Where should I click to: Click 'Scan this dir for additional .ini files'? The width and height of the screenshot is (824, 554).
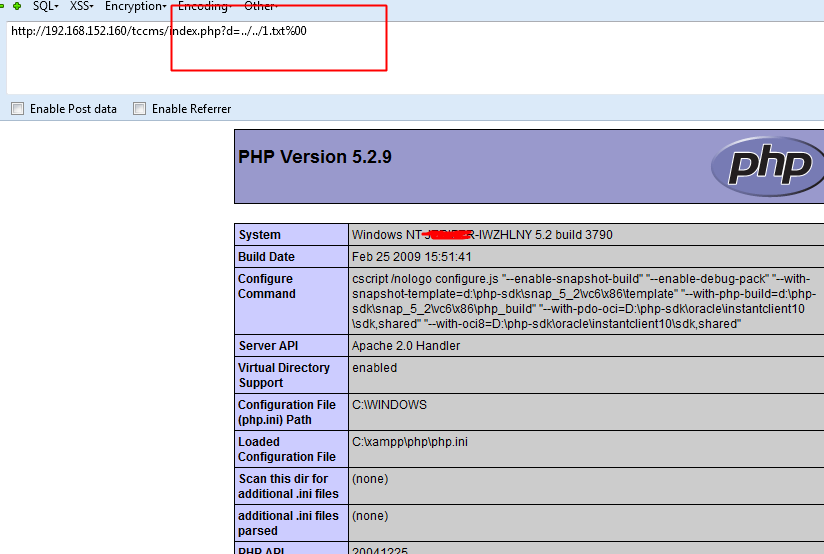tap(289, 486)
